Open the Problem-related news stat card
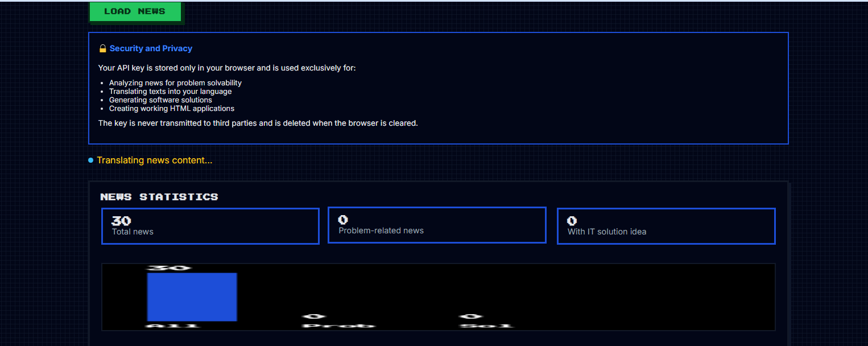 437,225
